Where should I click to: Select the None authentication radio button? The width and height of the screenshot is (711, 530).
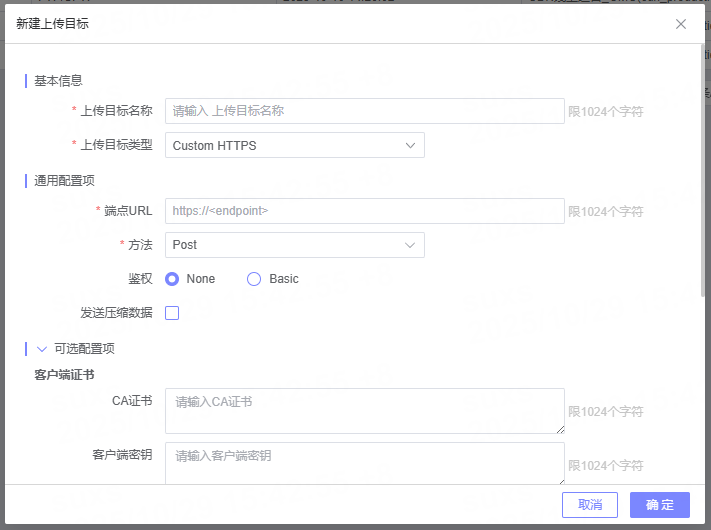point(172,279)
